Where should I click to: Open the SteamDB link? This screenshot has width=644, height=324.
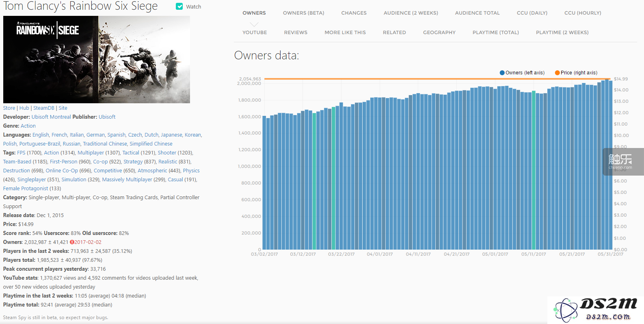(44, 108)
